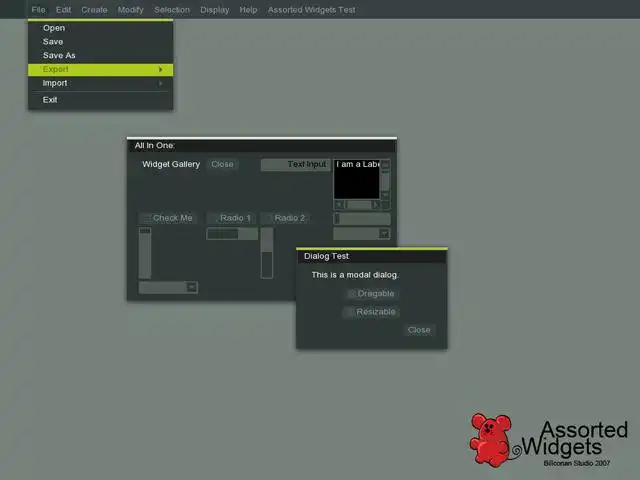Click the vertical slider under Check Me
640x480 pixels.
[145, 253]
